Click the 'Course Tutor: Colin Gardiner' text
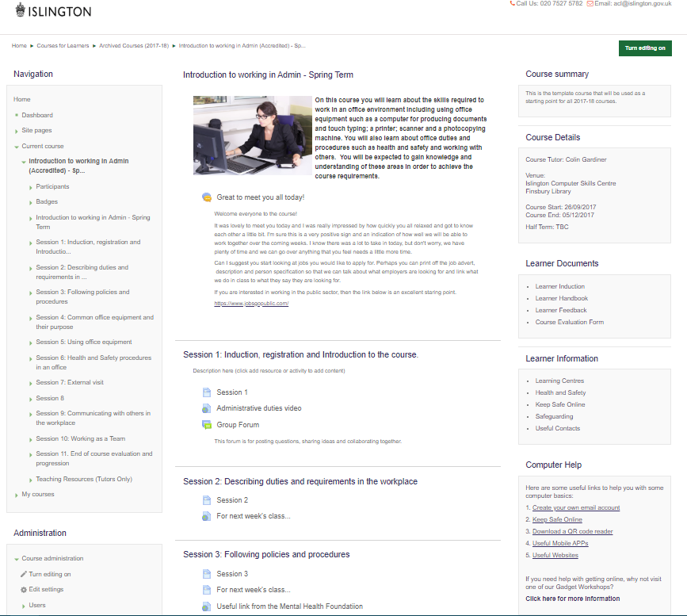Viewport: 687px width, 616px height. tap(566, 159)
